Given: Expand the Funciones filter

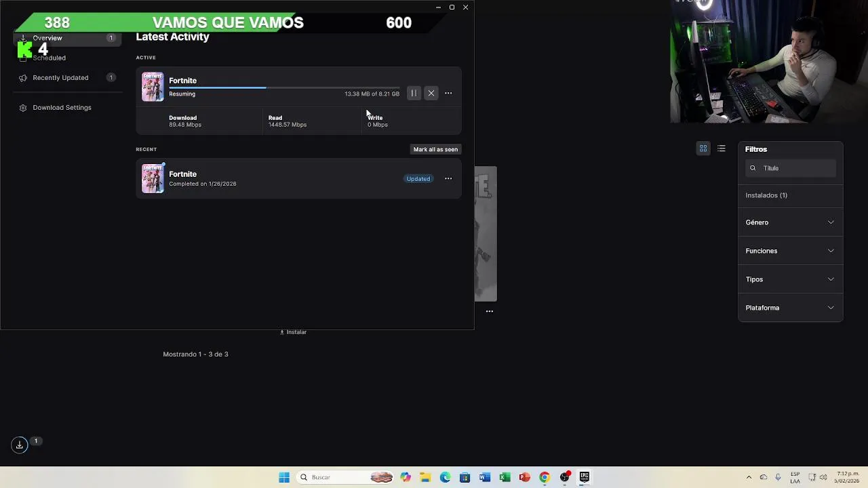Looking at the screenshot, I should click(790, 251).
